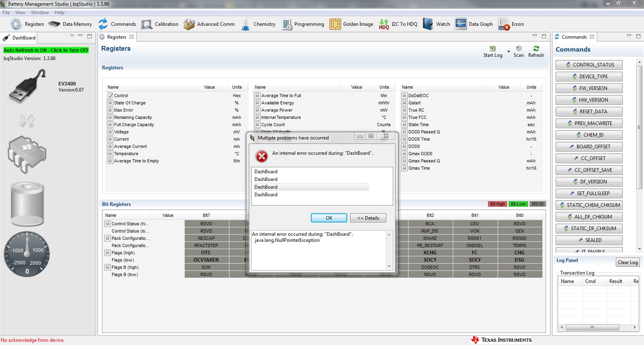
Task: Select the highlighted third DashBoard error entry
Action: point(311,187)
